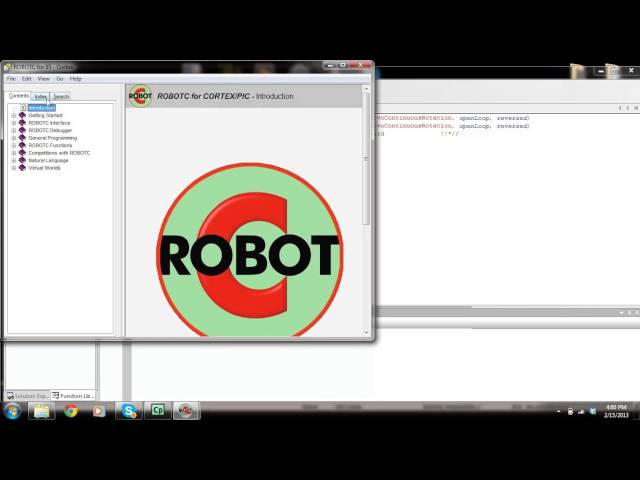Click the Virtual Worlds book icon
The height and width of the screenshot is (480, 640).
22,168
